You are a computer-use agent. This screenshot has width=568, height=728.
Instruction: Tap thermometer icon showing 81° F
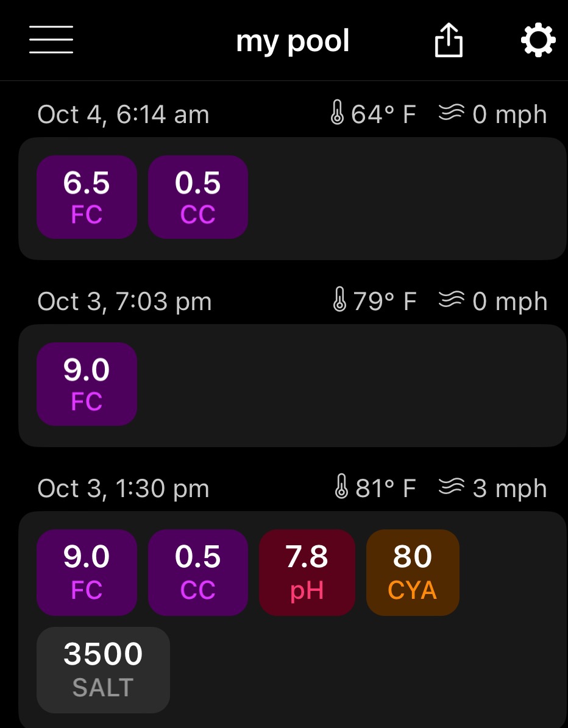pos(341,486)
